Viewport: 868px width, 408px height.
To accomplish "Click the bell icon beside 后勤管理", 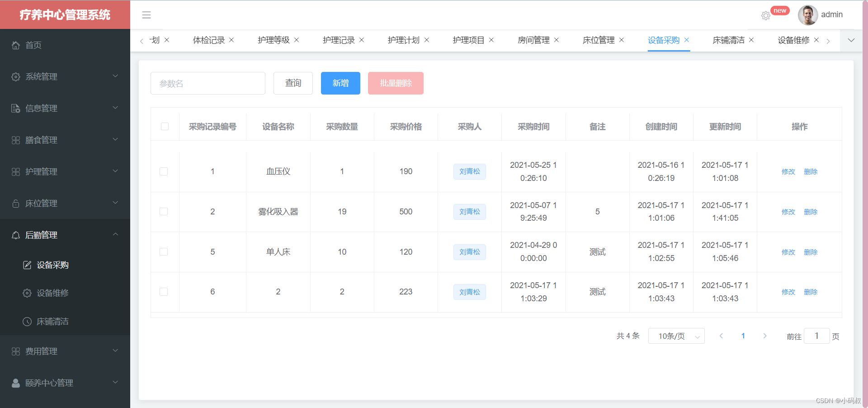I will pos(16,235).
